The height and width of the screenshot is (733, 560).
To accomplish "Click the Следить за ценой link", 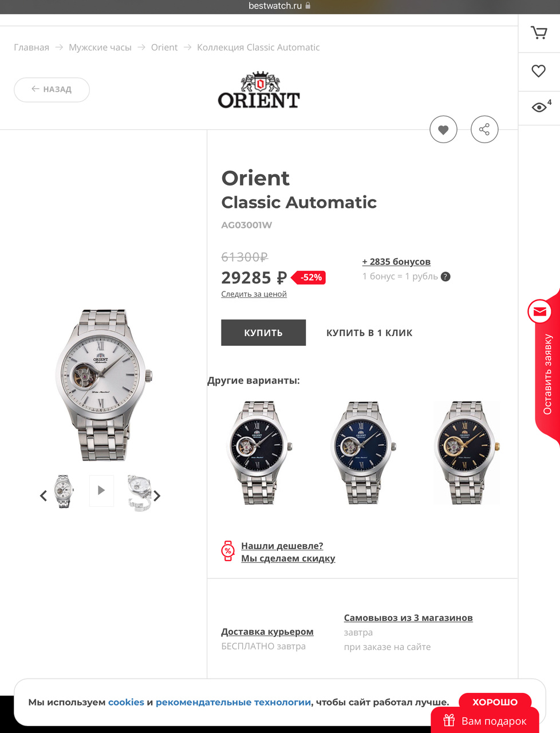I will 254,294.
